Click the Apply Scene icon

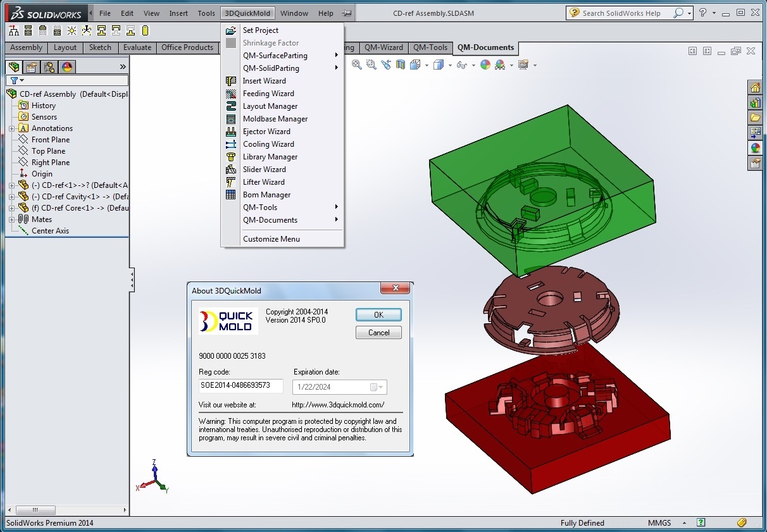[501, 65]
